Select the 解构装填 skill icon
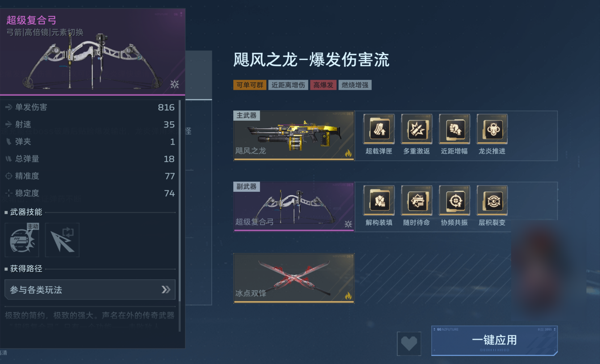This screenshot has height=364, width=600. point(379,200)
